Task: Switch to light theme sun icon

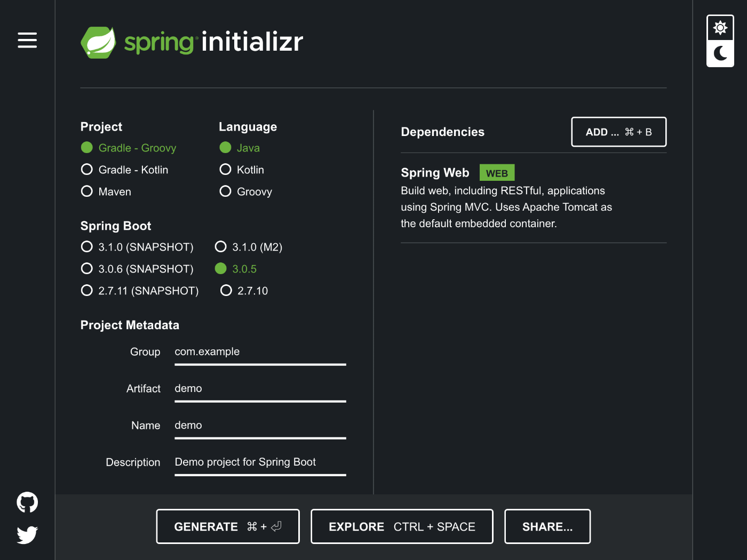Action: (x=720, y=28)
